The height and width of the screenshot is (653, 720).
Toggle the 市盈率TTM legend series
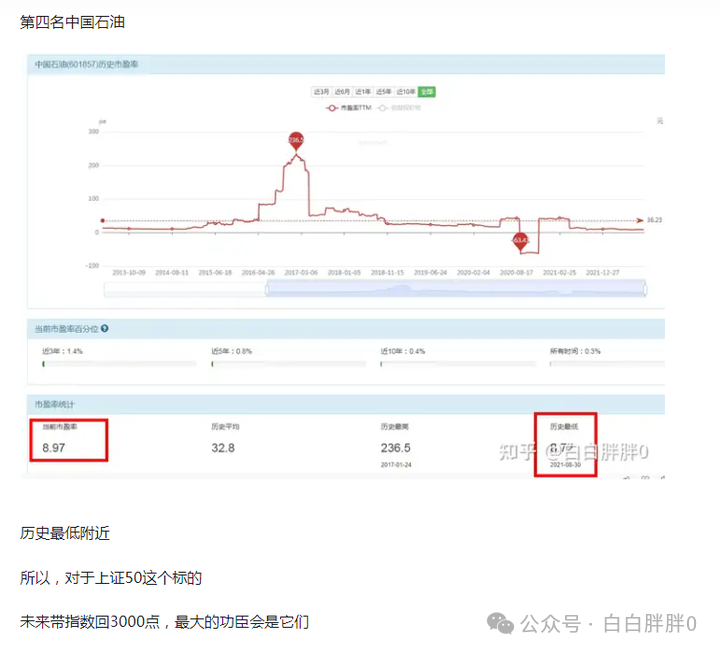349,108
